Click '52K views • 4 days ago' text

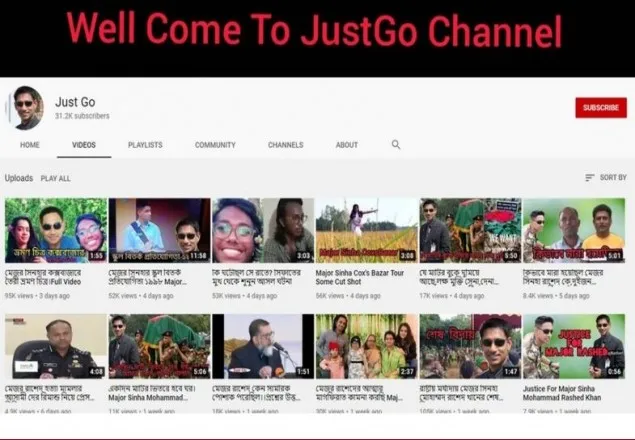point(141,296)
